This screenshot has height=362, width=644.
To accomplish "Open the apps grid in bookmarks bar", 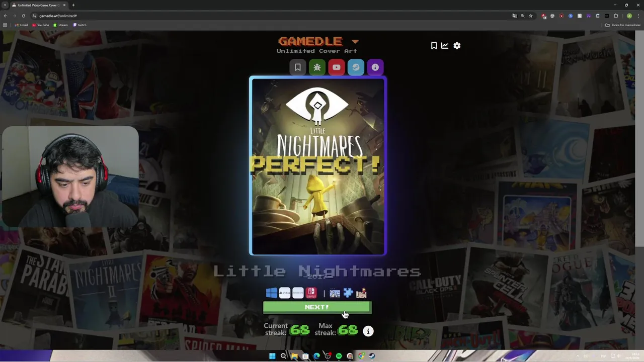I will coord(5,25).
